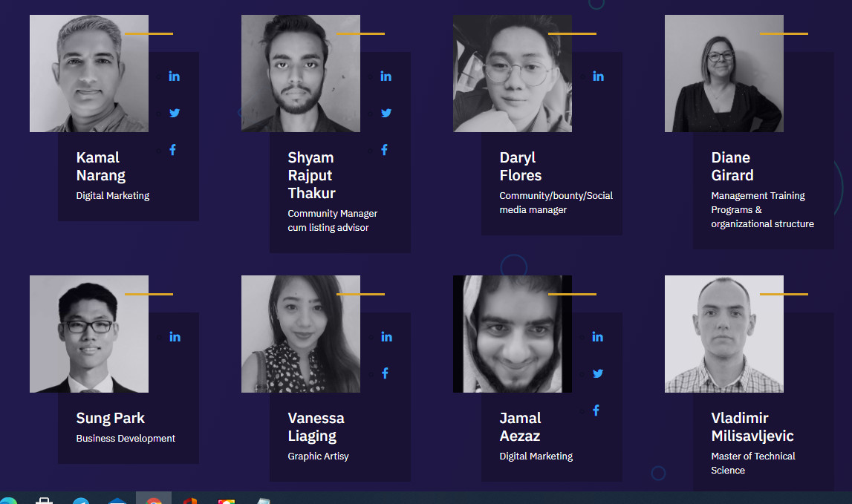
Task: Open Jamal Aezaz's Facebook icon
Action: point(596,410)
